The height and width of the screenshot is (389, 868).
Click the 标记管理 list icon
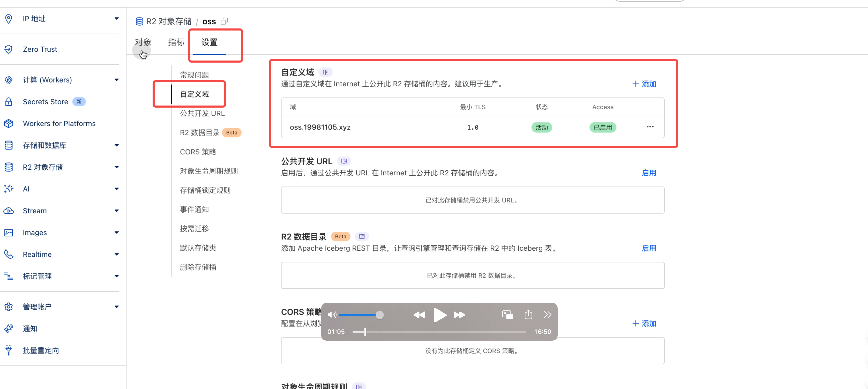9,276
